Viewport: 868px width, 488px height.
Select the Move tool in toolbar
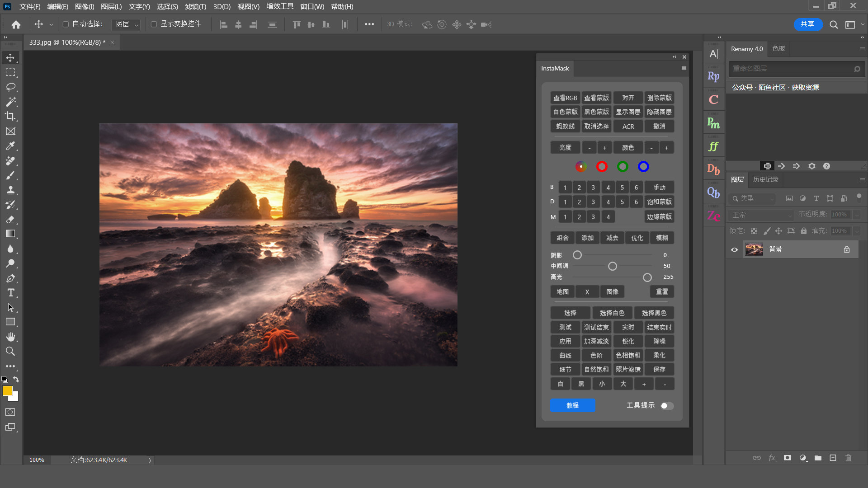10,58
